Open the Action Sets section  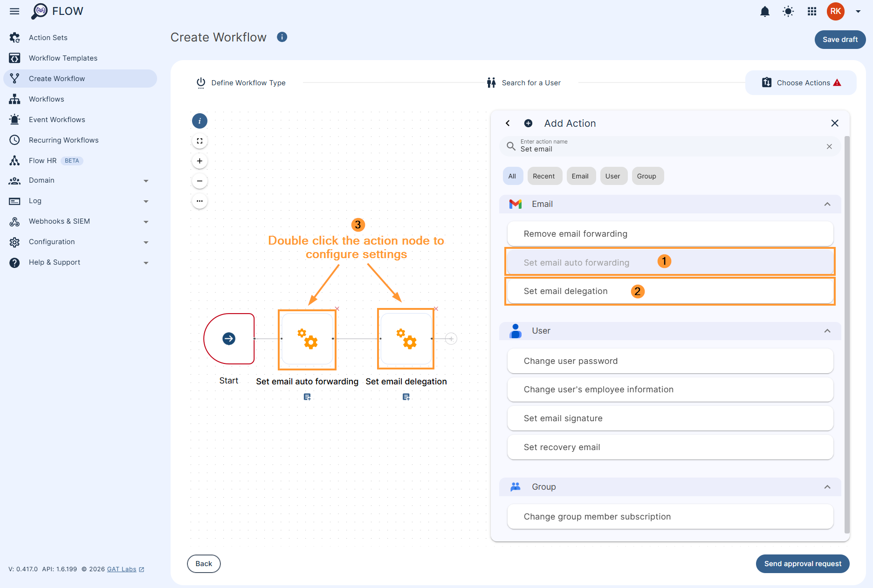coord(48,37)
